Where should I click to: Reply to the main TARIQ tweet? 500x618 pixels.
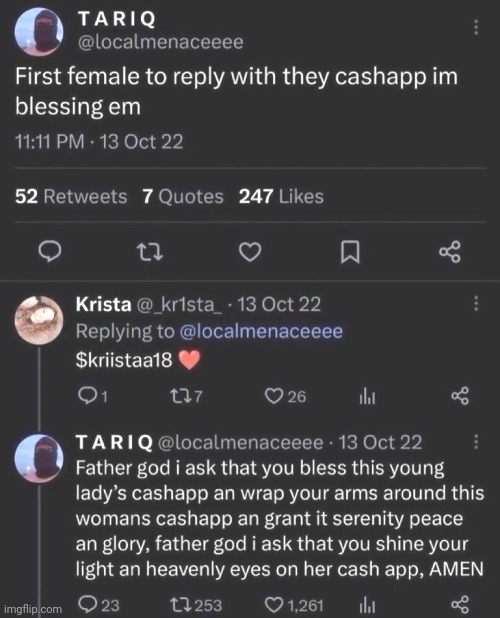(50, 251)
